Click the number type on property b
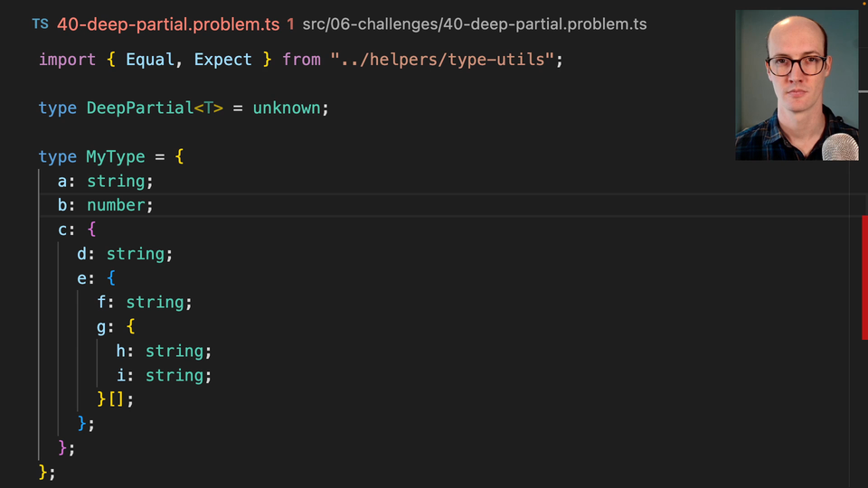This screenshot has height=488, width=868. pyautogui.click(x=117, y=206)
